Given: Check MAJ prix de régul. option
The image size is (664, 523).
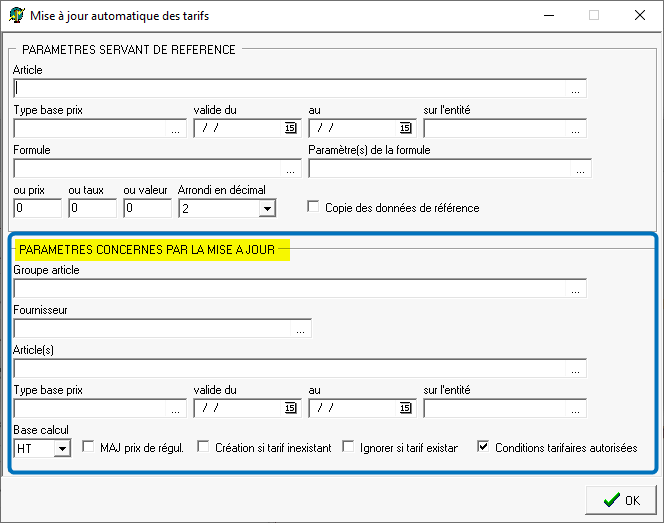Looking at the screenshot, I should click(x=88, y=447).
